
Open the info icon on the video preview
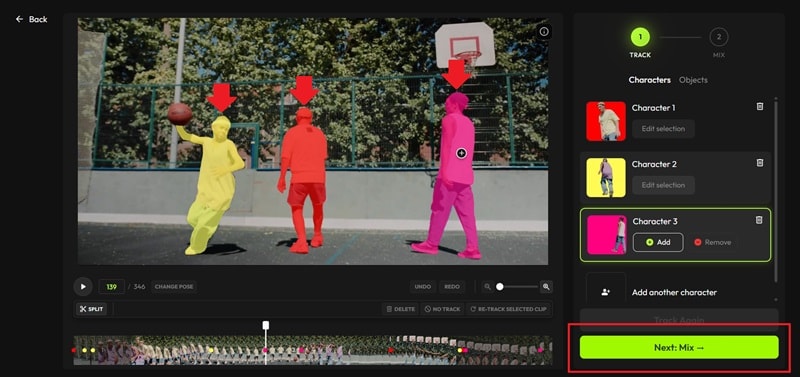pos(544,32)
